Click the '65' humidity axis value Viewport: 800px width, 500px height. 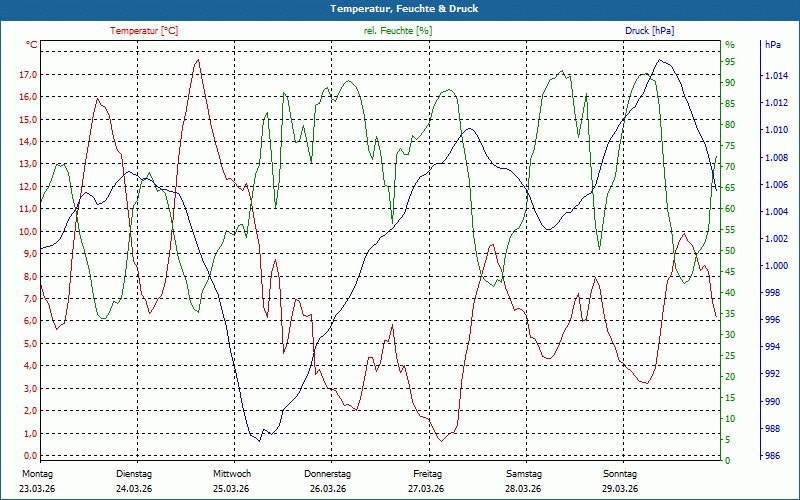tap(730, 188)
